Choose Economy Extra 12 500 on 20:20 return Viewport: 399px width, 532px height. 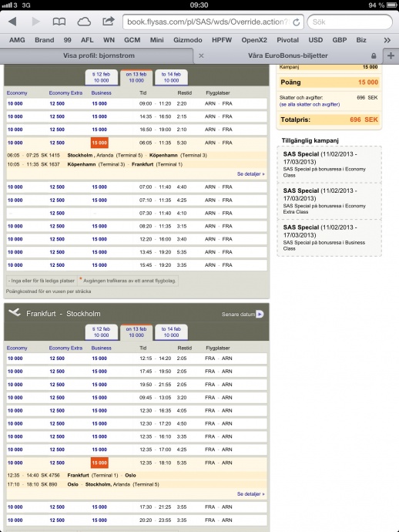57,520
